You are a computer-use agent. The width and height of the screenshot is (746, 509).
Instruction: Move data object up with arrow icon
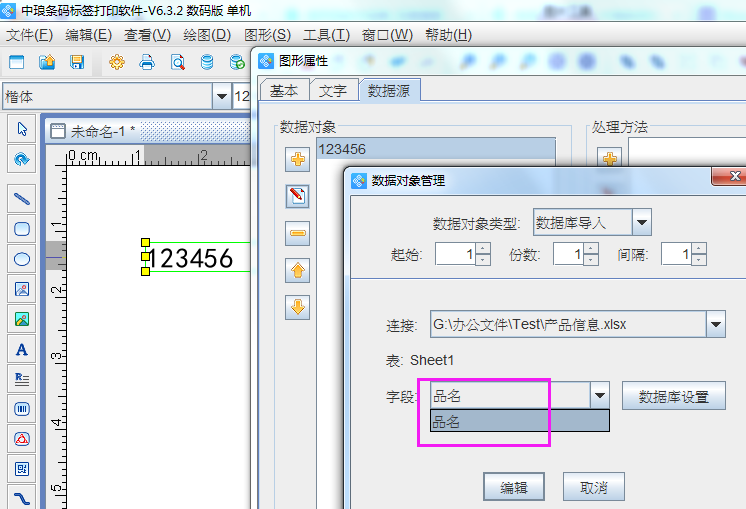pos(297,271)
